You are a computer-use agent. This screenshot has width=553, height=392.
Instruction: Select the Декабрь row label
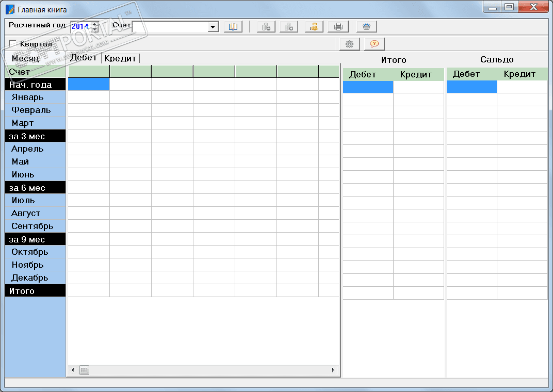pyautogui.click(x=35, y=277)
